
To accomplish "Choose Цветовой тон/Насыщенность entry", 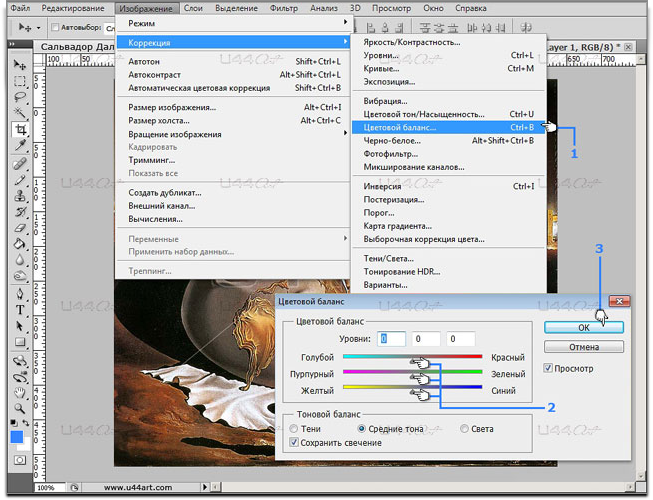I will [449, 114].
